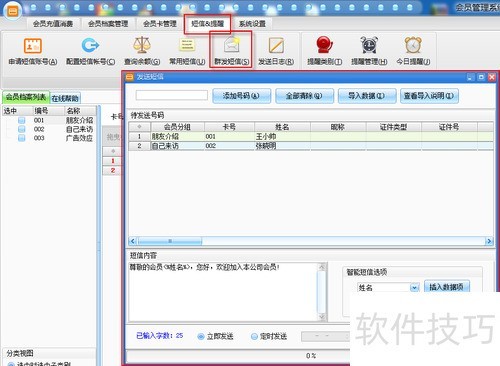500x366 pixels.
Task: Click the 已输入字数: 25 counter label
Action: (160, 336)
